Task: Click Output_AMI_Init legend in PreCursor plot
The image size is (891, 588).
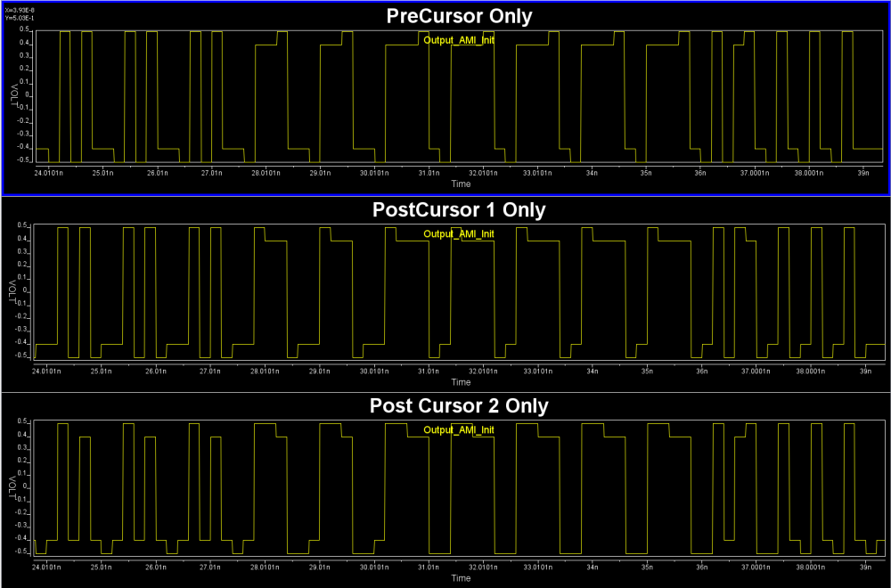Action: coord(458,41)
